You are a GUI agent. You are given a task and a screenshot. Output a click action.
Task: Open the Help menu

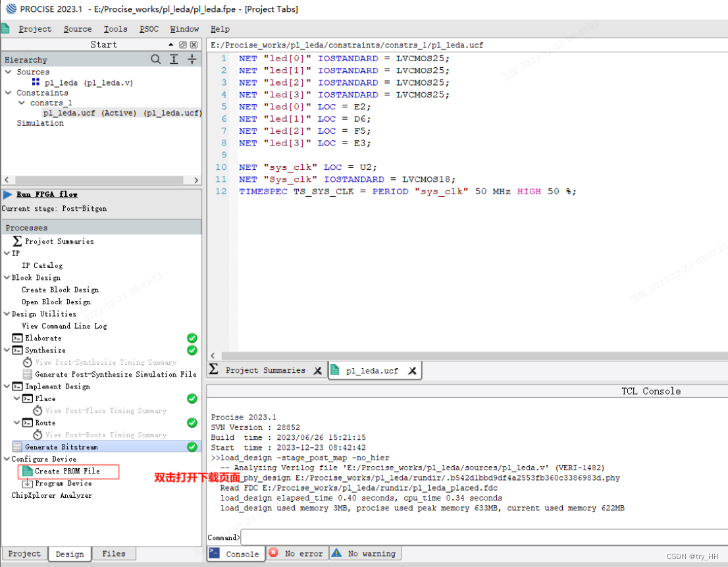pyautogui.click(x=220, y=29)
